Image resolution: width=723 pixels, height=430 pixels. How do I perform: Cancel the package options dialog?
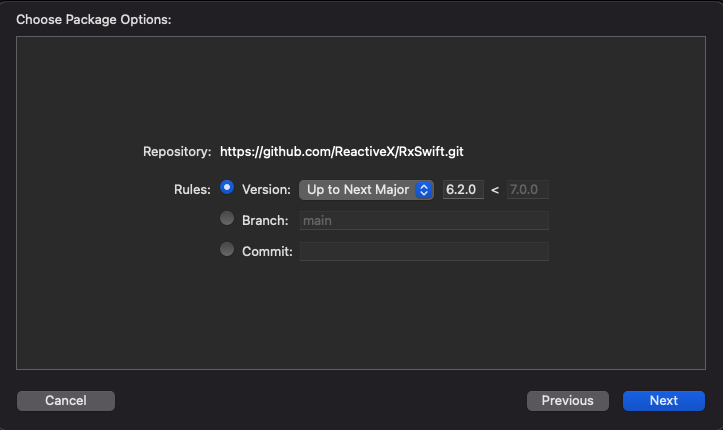coord(66,401)
